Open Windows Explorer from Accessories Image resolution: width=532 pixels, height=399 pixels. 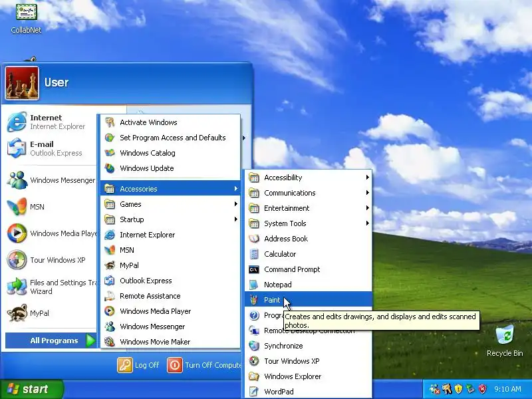[x=308, y=376]
